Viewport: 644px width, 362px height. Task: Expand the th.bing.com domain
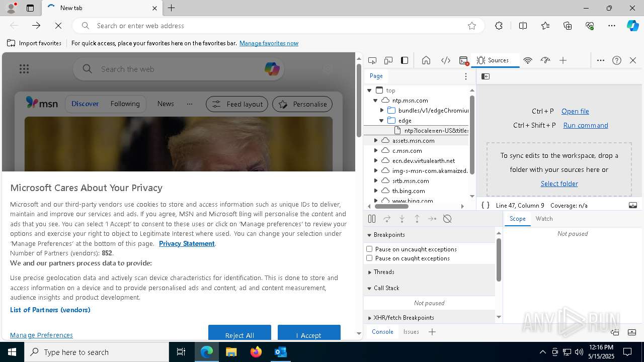click(375, 191)
